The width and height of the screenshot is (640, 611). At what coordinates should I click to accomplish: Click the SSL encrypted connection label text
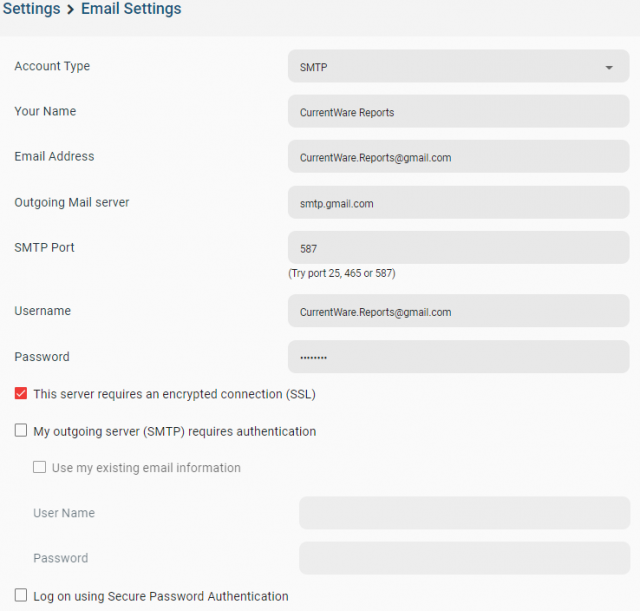175,394
